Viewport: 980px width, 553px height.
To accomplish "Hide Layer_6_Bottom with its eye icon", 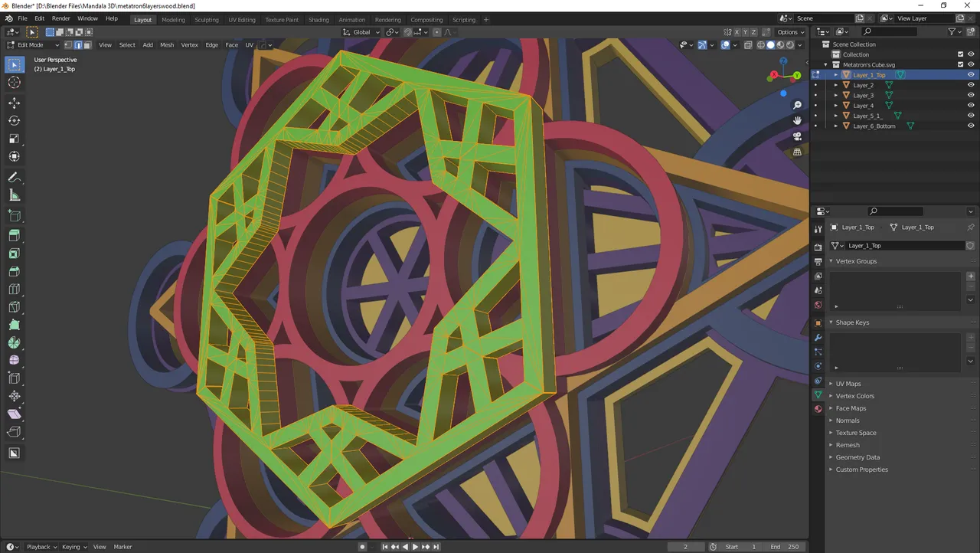I will click(971, 126).
